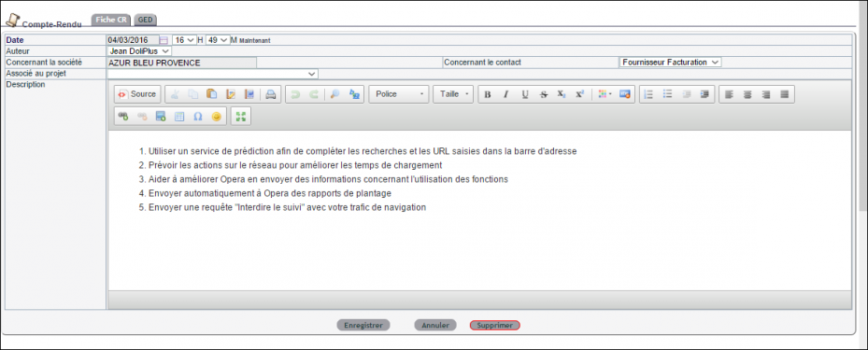The height and width of the screenshot is (350, 868).
Task: Click Paste as plain text icon
Action: [231, 94]
